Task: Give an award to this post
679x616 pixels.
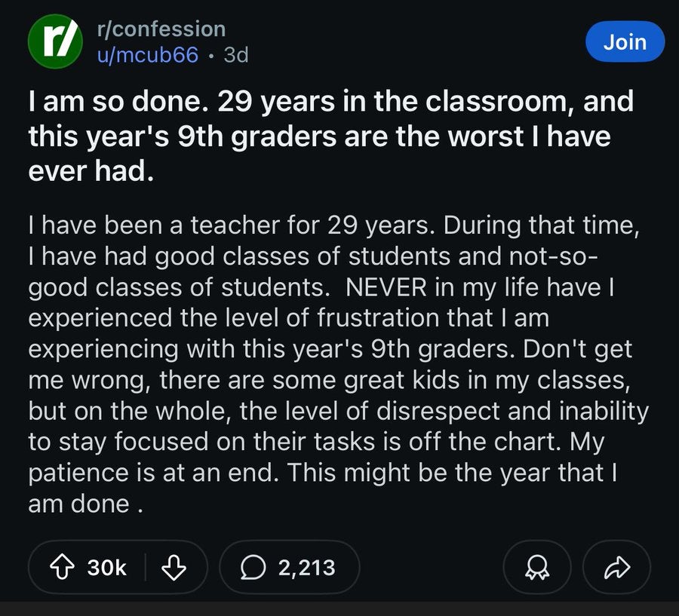Action: pos(539,567)
